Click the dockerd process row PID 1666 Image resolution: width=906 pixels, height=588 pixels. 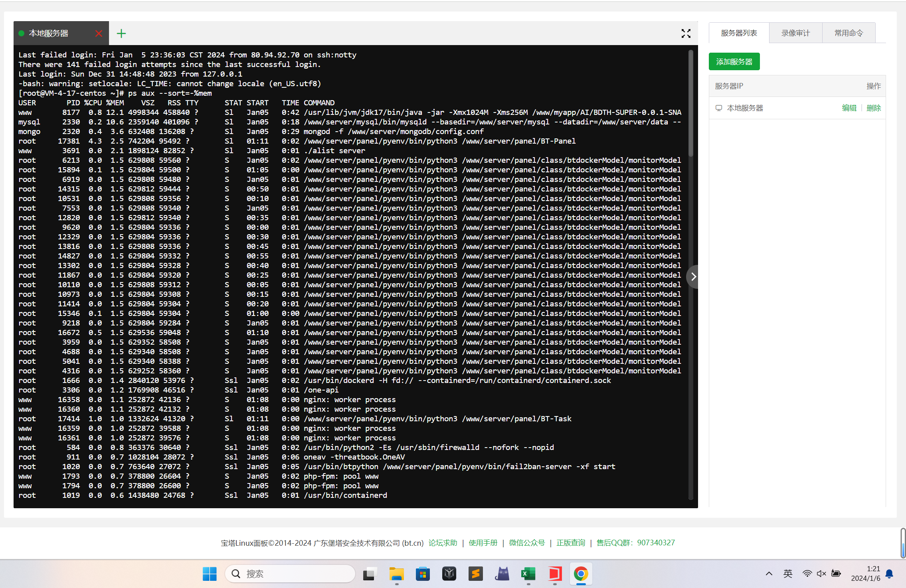pos(315,381)
